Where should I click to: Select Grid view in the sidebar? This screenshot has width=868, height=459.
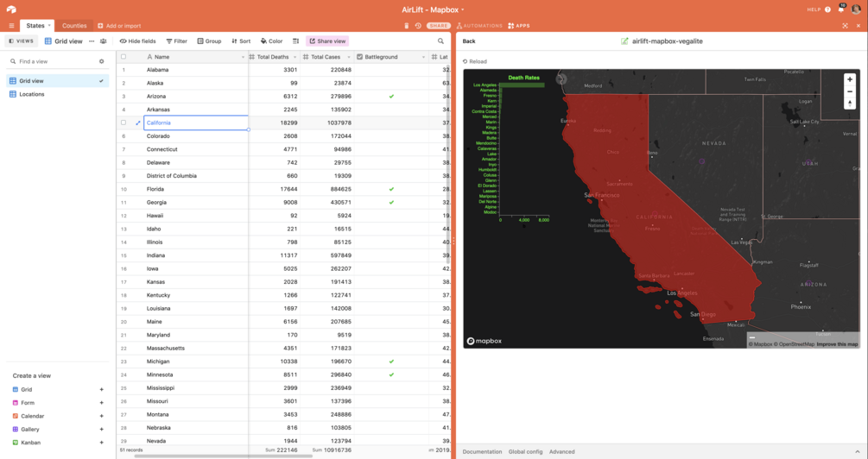(x=58, y=81)
